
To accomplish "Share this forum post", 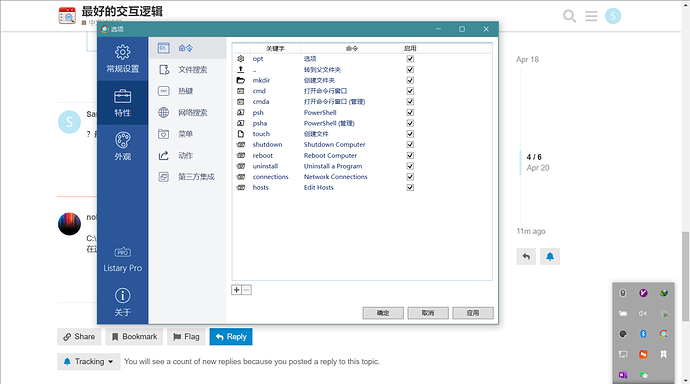I will 79,336.
